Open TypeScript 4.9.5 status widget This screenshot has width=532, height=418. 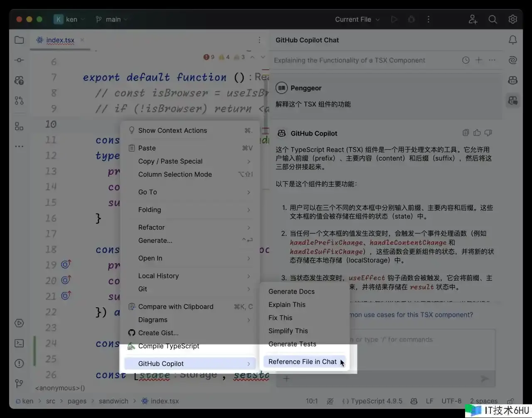pos(372,401)
